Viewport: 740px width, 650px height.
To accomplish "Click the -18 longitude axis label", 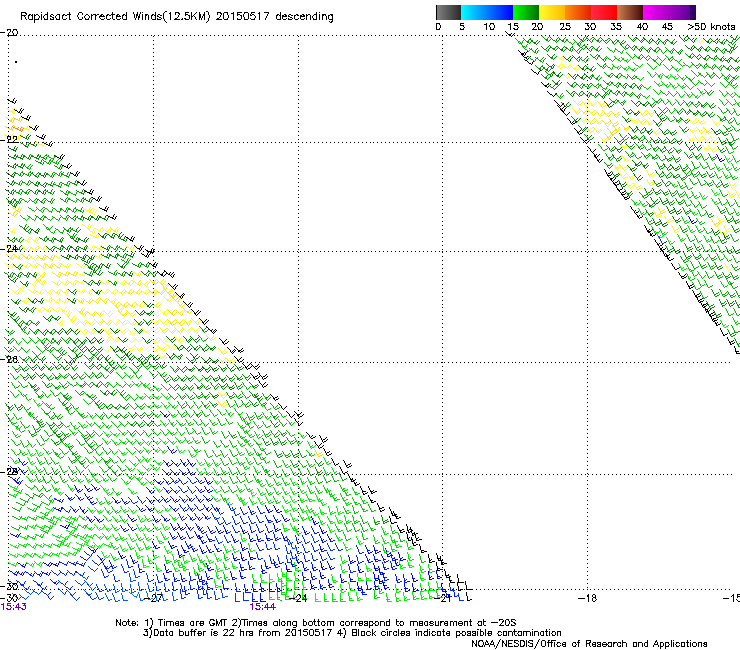I will (x=588, y=598).
